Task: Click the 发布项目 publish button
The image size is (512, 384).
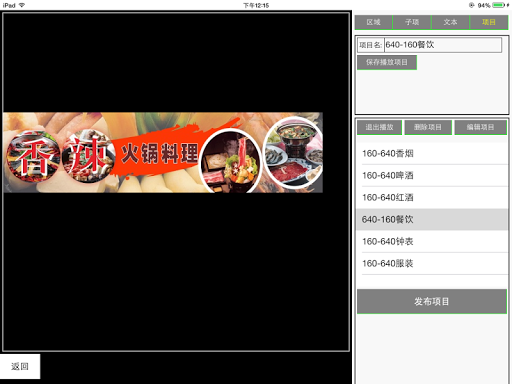Action: [432, 301]
